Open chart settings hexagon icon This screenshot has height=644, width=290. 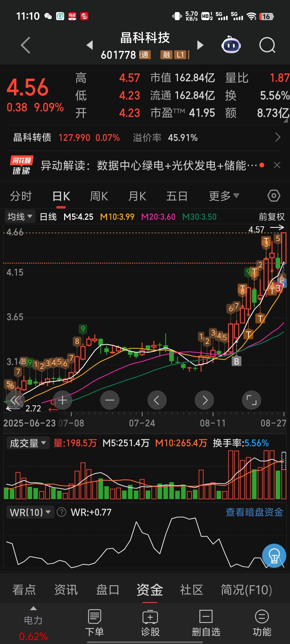[274, 196]
